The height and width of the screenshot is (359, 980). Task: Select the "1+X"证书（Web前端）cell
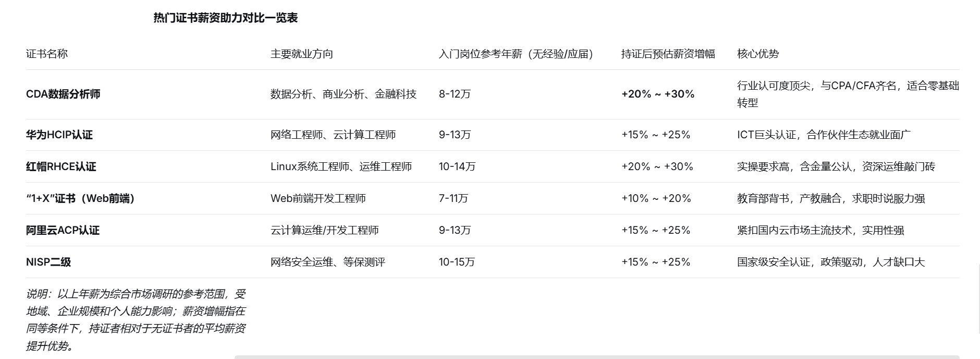coord(80,198)
